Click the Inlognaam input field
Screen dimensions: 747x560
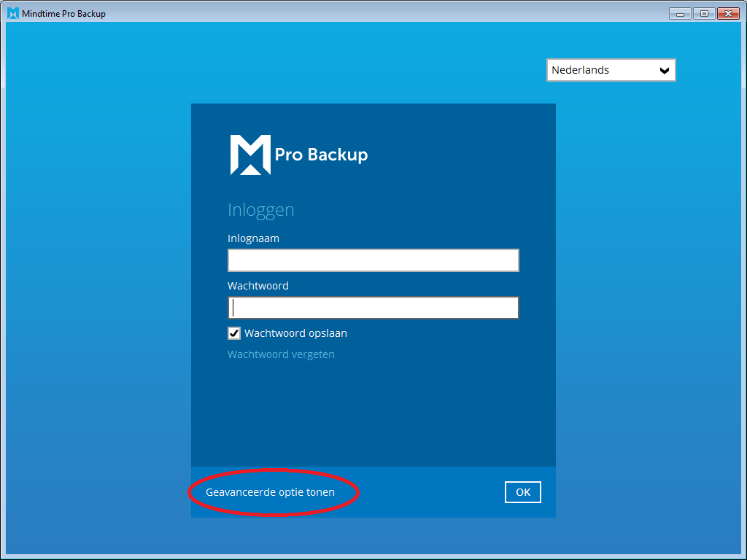click(x=373, y=260)
